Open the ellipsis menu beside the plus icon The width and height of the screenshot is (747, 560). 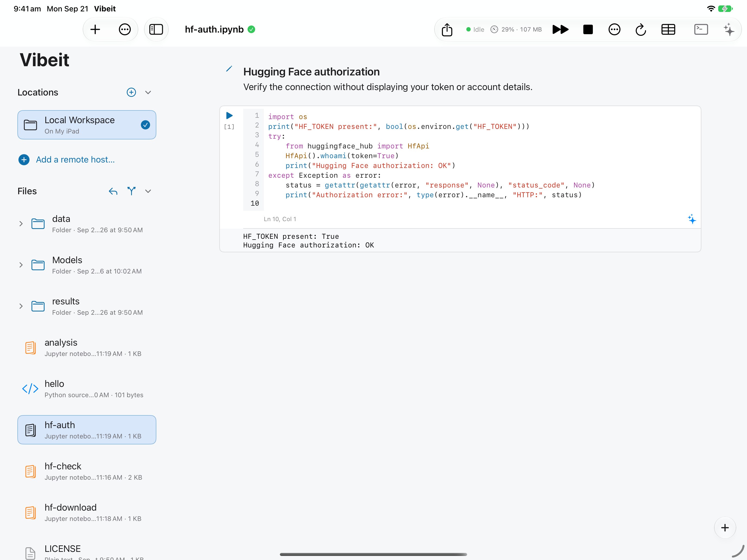pyautogui.click(x=125, y=29)
